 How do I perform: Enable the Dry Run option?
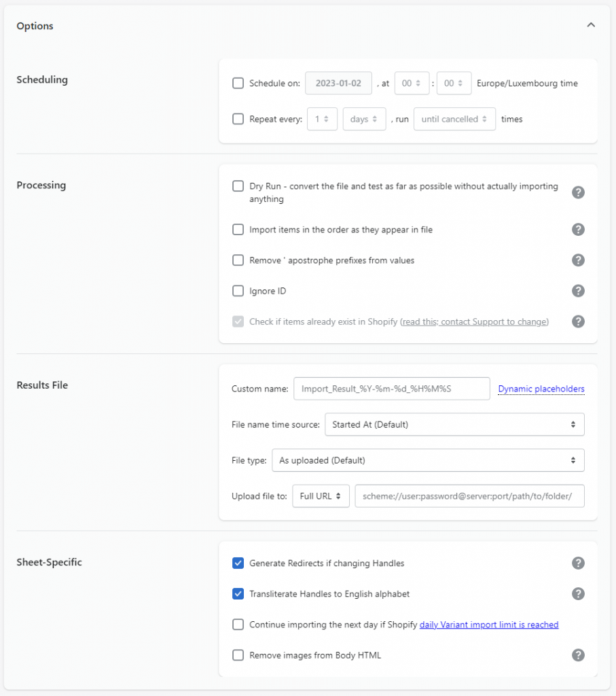tap(238, 186)
